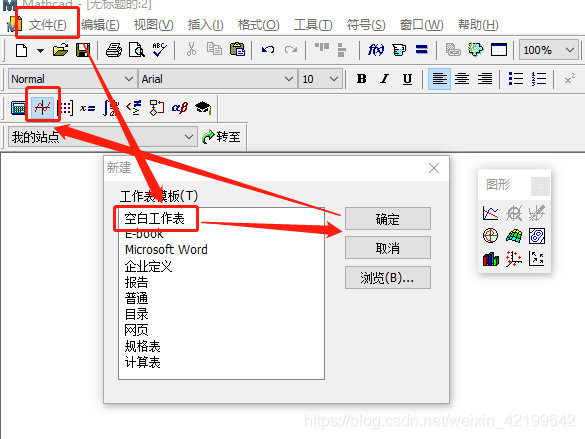Open the zoom 100% dropdown
The image size is (585, 439).
[x=548, y=50]
